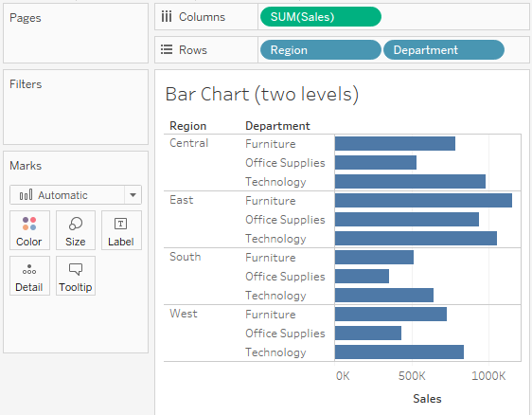
Task: Select the Department pill on Rows
Action: pyautogui.click(x=444, y=50)
